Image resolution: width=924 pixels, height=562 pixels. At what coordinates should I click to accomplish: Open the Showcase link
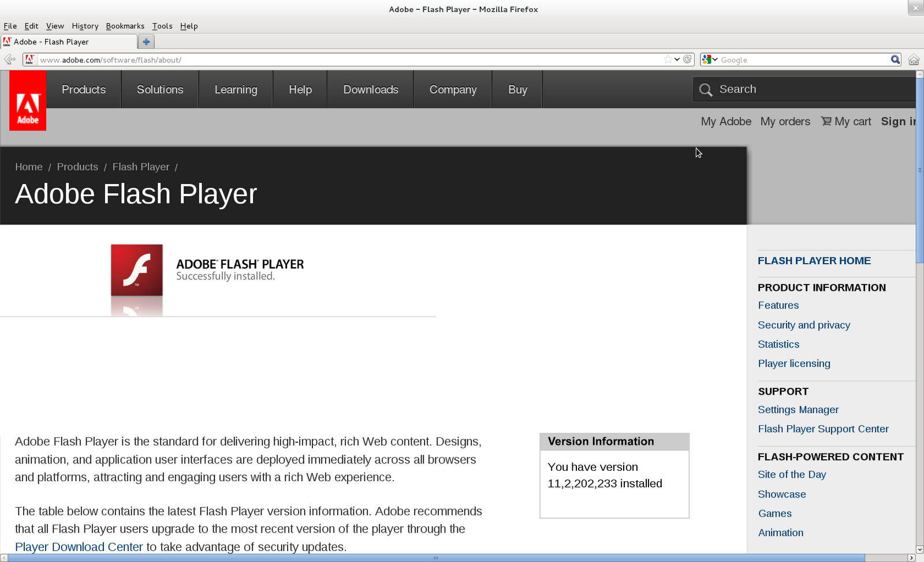pyautogui.click(x=782, y=494)
